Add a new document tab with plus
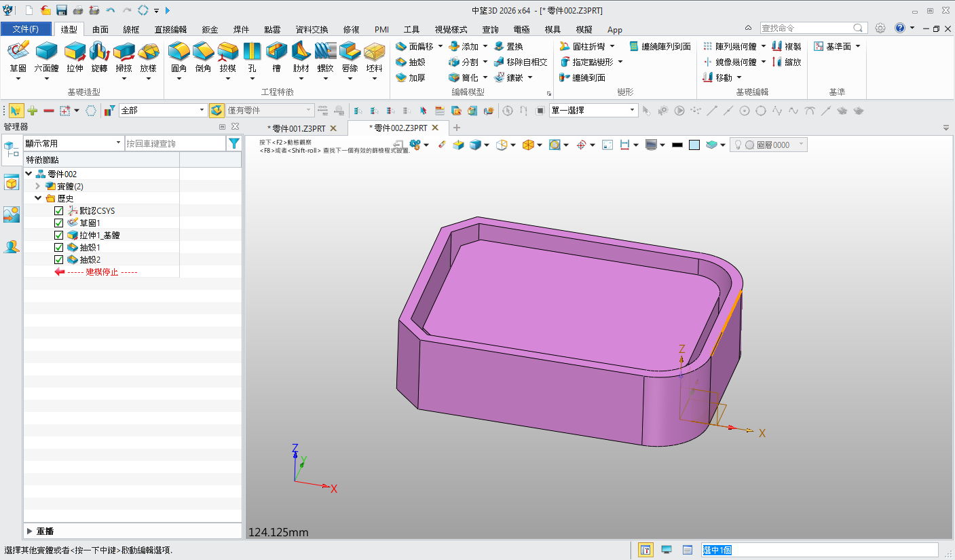 pyautogui.click(x=456, y=128)
